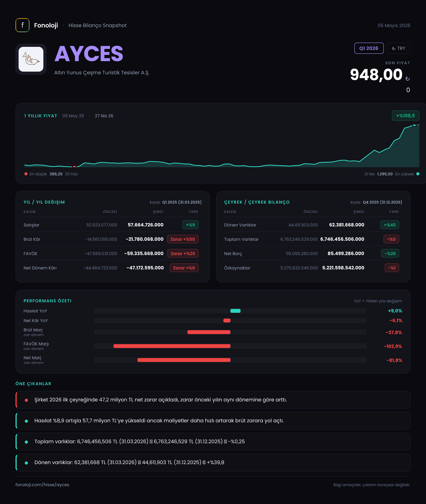Click the Net Dönem Kârı Zarar +%6 badge
426x504 pixels.
[x=184, y=268]
